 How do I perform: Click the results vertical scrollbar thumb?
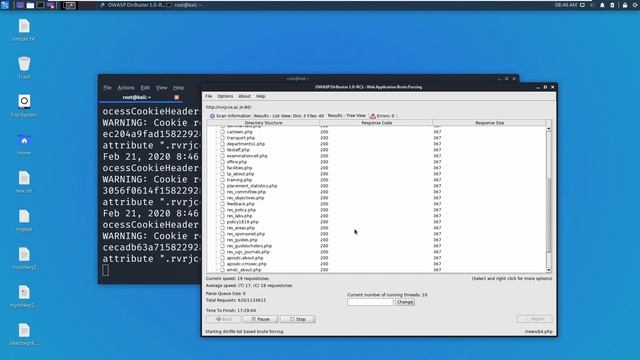pos(549,215)
